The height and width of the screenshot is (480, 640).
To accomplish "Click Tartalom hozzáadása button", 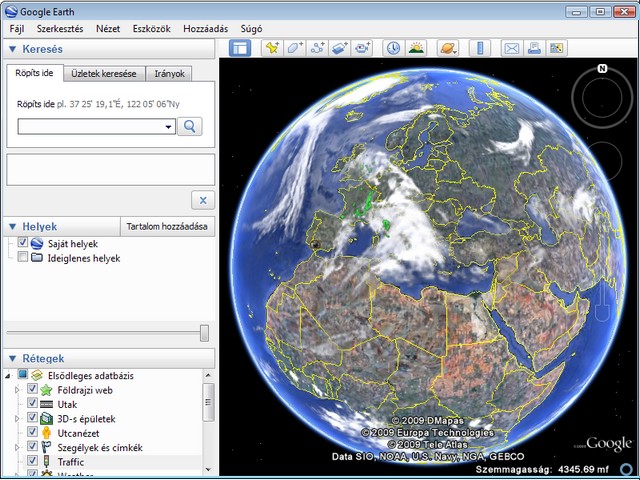I will click(167, 227).
